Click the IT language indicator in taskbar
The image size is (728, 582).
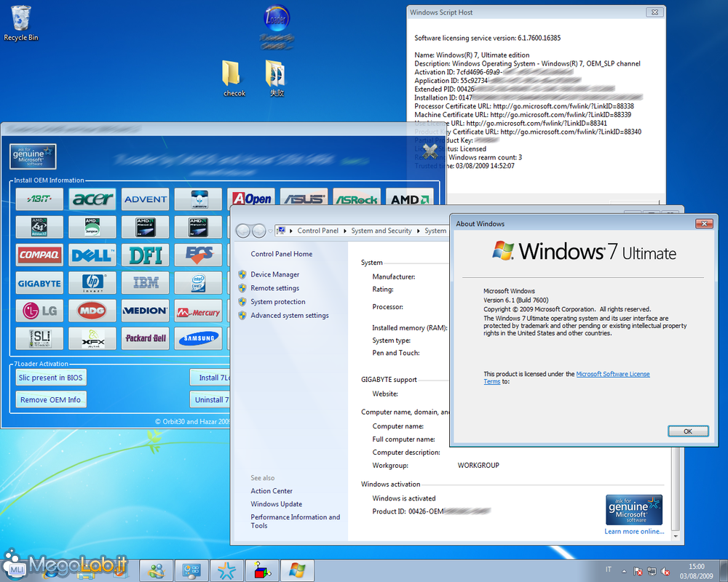tap(608, 570)
